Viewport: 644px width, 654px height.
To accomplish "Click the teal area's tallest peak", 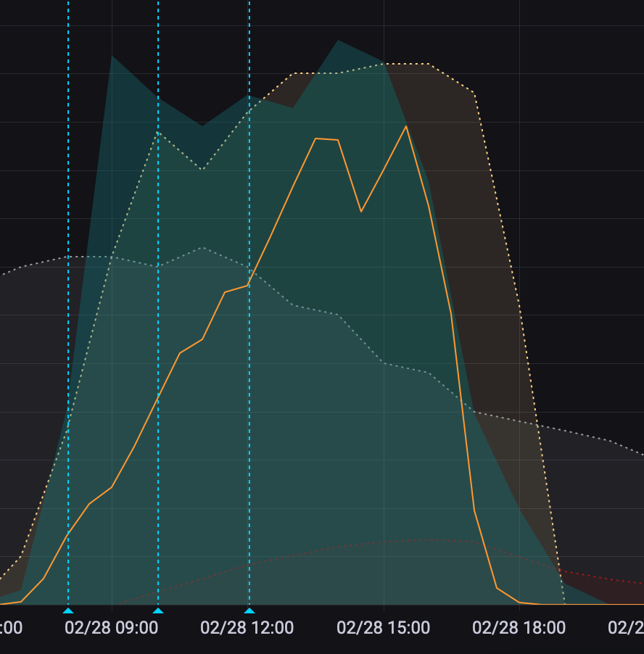I will (338, 41).
